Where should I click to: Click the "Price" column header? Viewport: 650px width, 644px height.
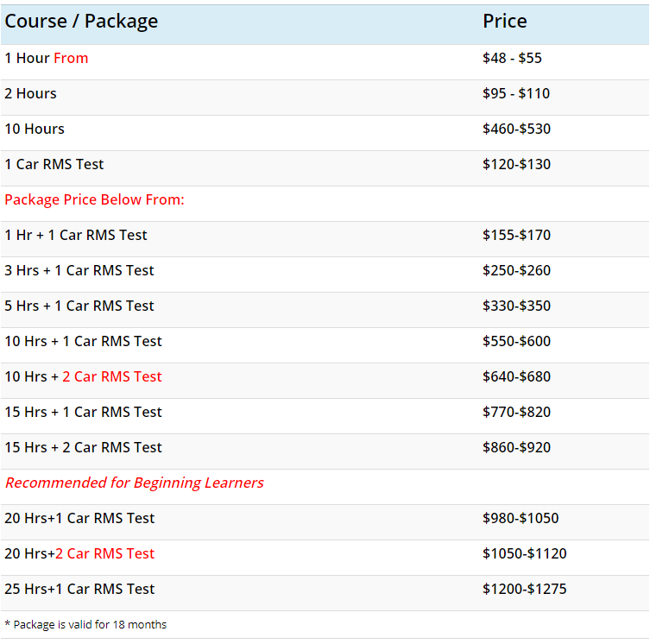[505, 22]
